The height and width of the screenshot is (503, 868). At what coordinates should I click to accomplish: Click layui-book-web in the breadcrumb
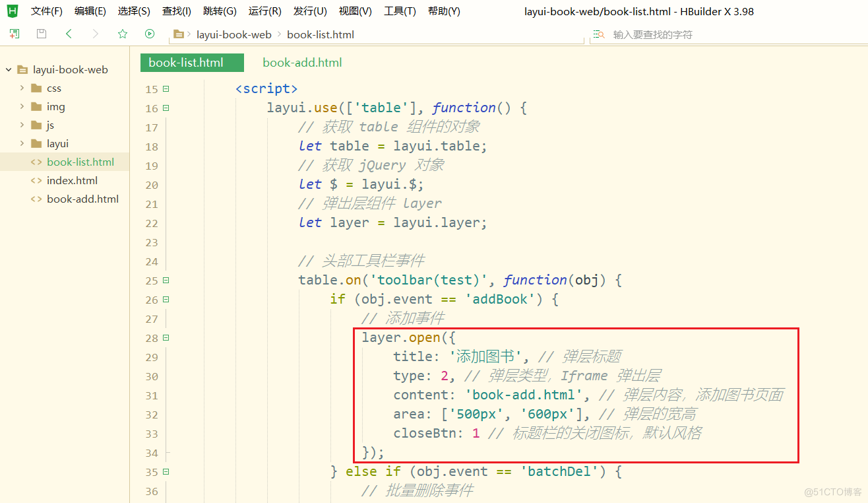coord(234,34)
